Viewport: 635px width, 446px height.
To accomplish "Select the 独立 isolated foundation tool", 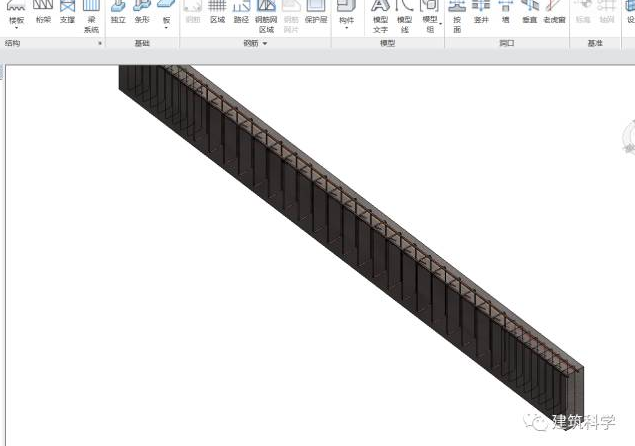I will pyautogui.click(x=118, y=12).
